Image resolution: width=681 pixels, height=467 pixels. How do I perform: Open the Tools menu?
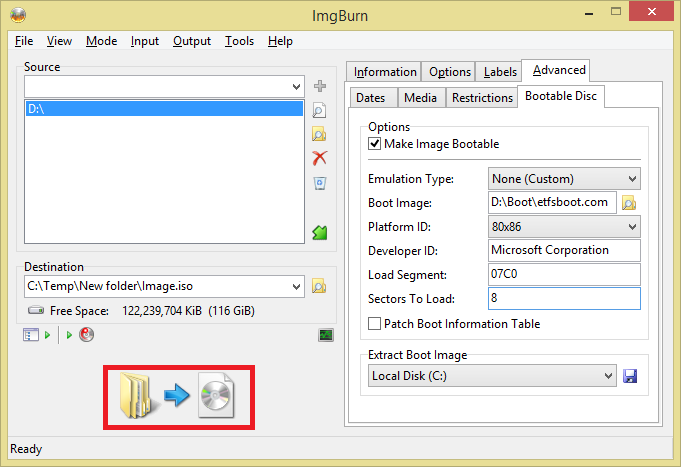(x=239, y=41)
